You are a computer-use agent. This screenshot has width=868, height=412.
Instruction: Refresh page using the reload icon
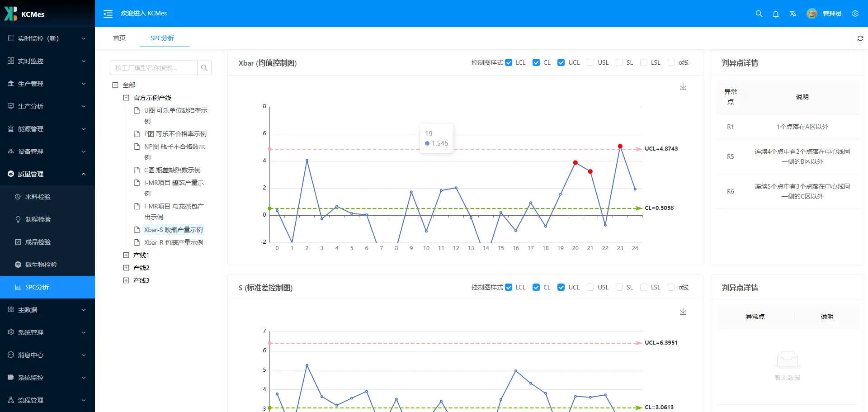860,38
